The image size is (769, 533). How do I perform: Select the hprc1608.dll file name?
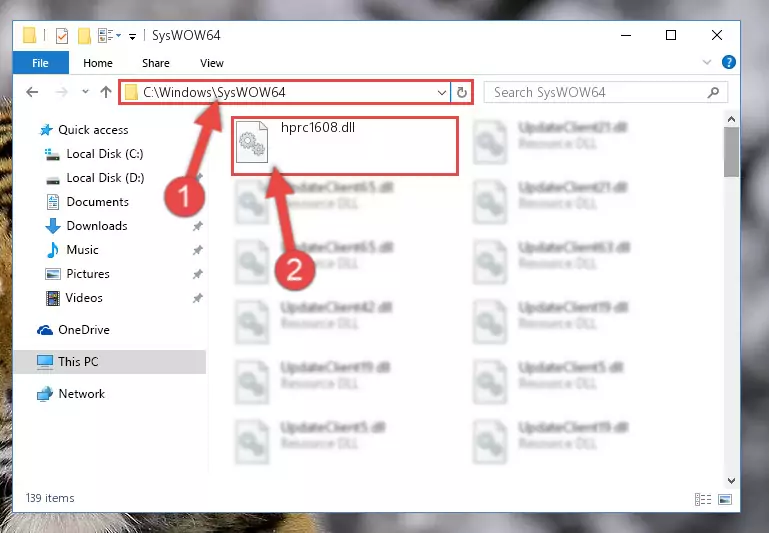click(x=318, y=127)
